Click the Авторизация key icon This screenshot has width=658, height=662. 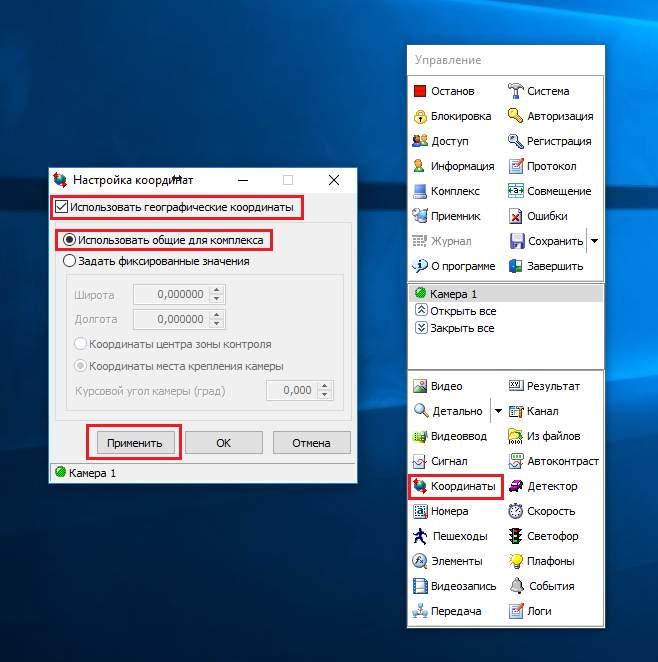pos(515,116)
